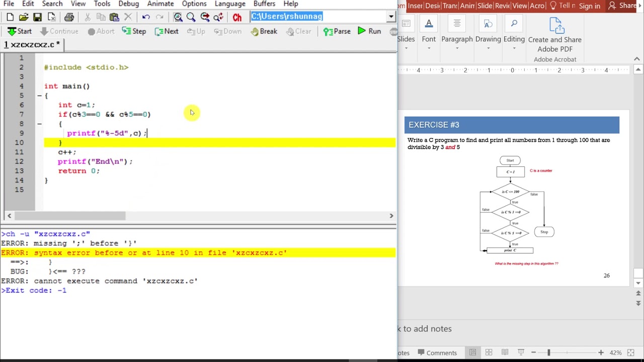Click the Cut scissors icon
This screenshot has height=362, width=644.
click(88, 17)
